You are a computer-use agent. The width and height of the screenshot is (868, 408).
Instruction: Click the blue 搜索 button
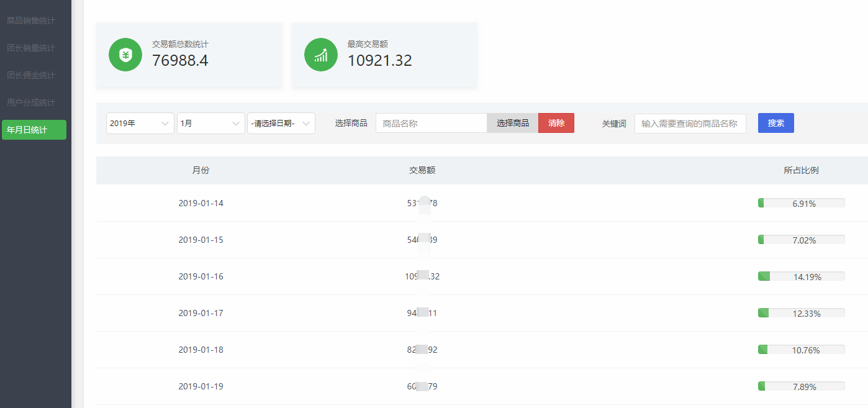pyautogui.click(x=775, y=123)
